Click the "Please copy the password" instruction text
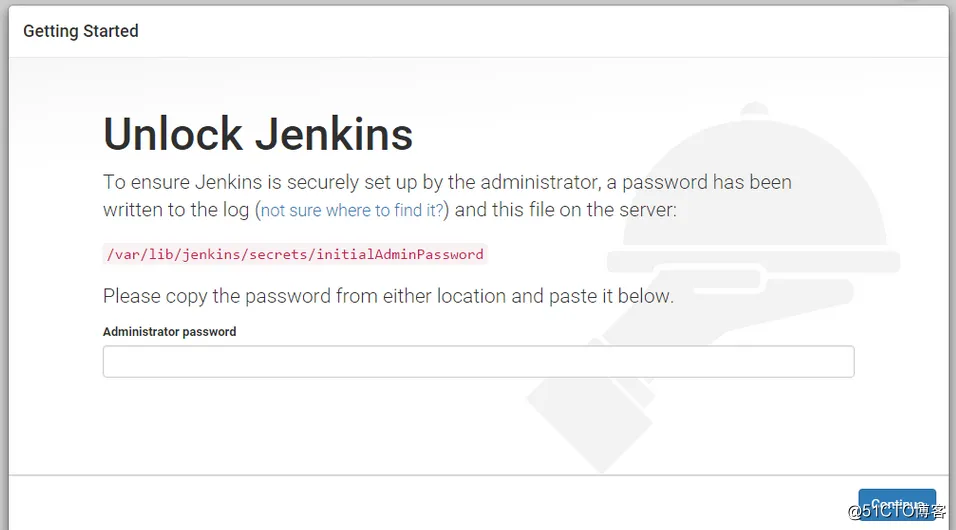Viewport: 956px width, 530px height. pyautogui.click(x=388, y=296)
